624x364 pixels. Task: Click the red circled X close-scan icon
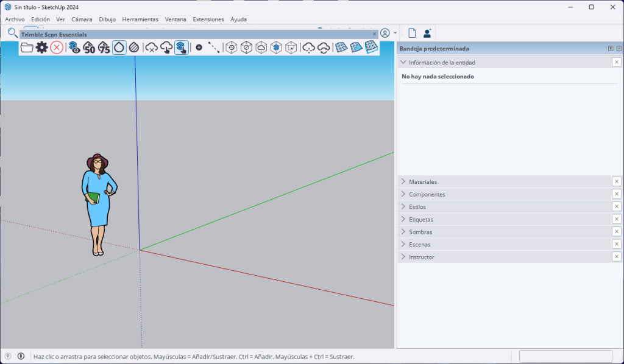pyautogui.click(x=57, y=47)
